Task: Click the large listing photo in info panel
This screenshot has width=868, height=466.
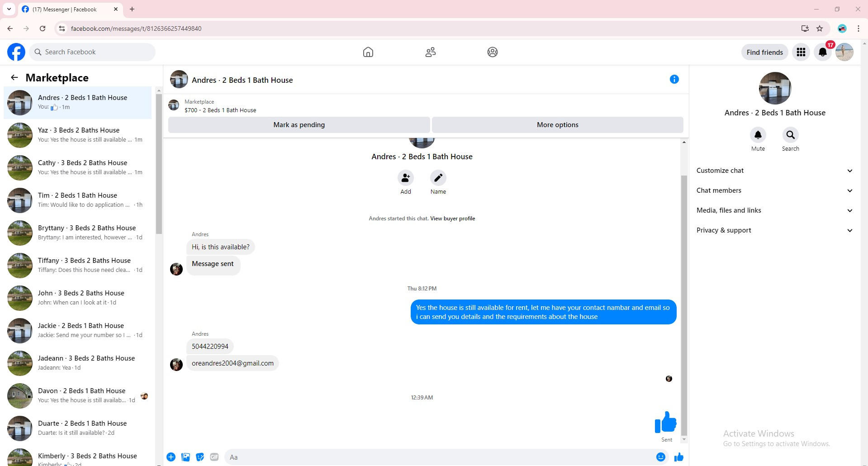Action: point(775,88)
